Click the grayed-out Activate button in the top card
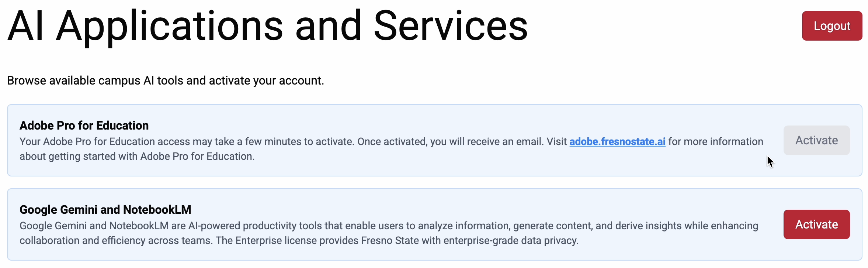 816,140
